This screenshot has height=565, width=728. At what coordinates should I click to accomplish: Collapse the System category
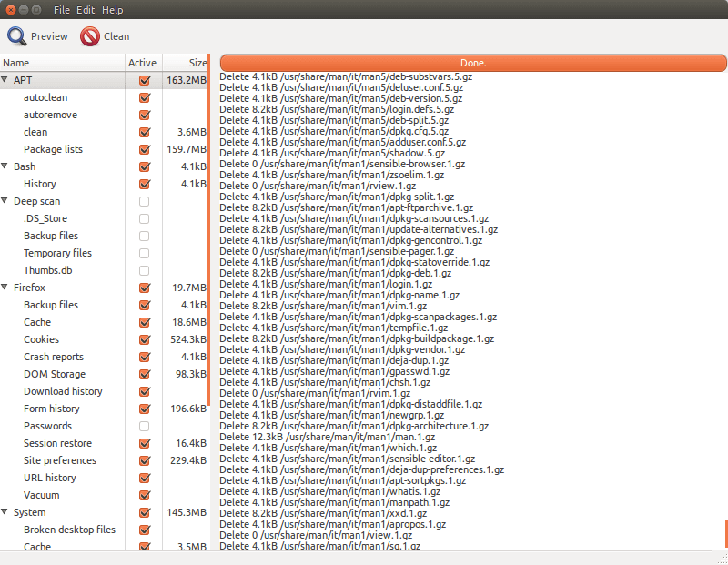coord(5,512)
